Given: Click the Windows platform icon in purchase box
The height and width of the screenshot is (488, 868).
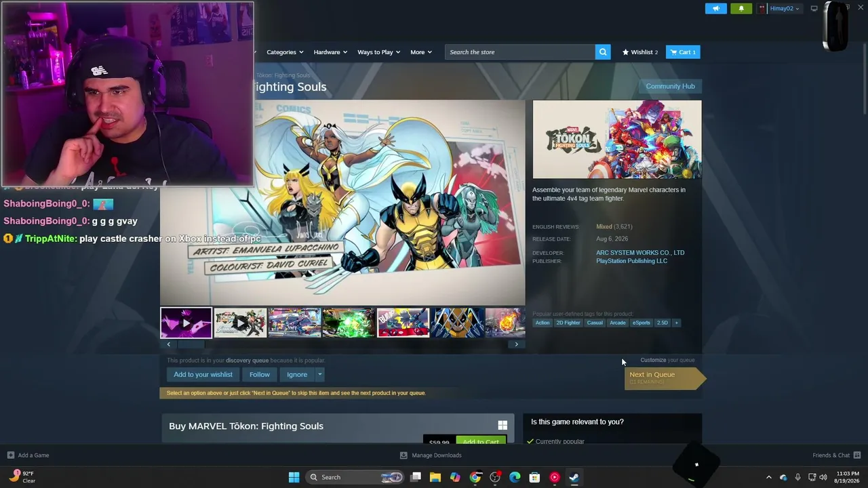Looking at the screenshot, I should [x=502, y=426].
